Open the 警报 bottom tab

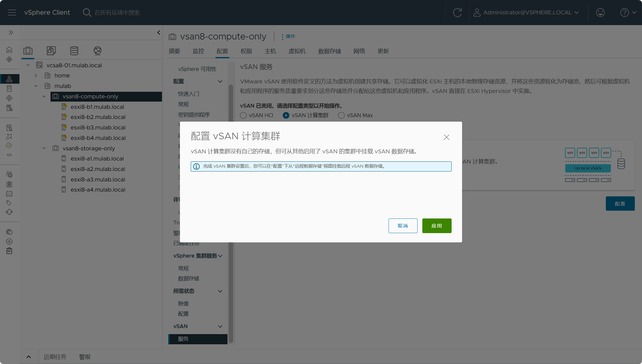coord(85,357)
